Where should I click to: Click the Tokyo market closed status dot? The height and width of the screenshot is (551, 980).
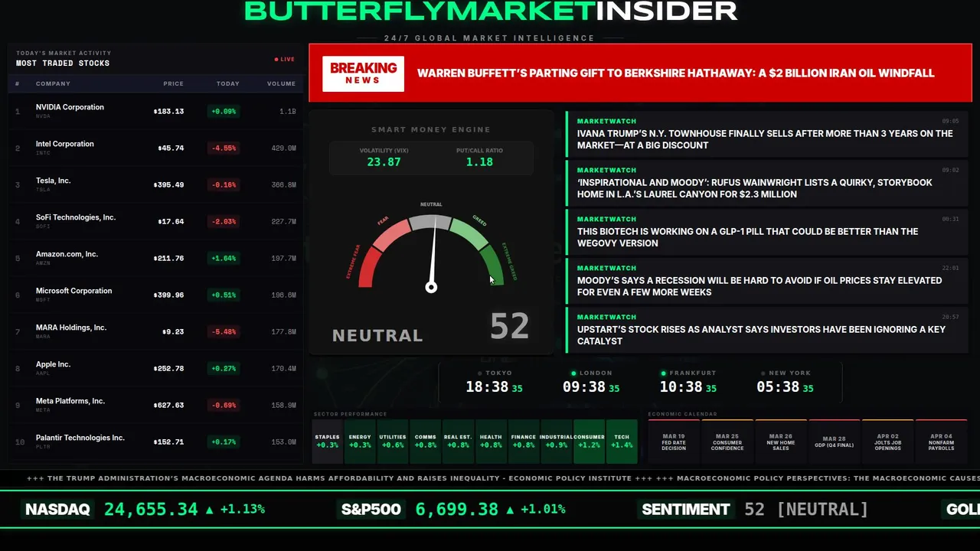click(481, 373)
